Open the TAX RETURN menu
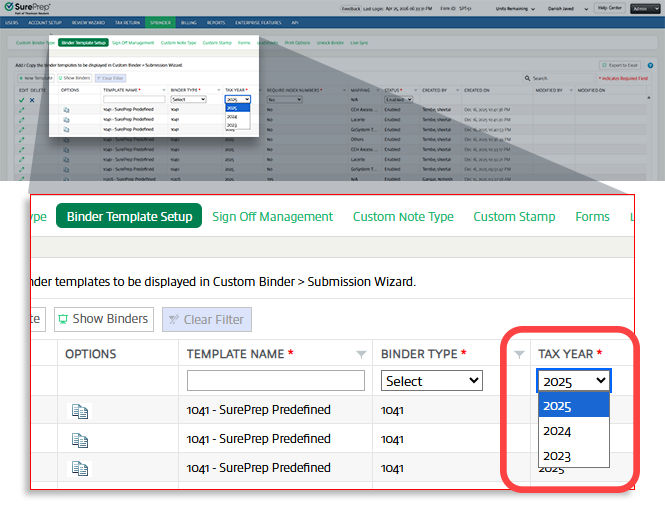The width and height of the screenshot is (665, 524). (127, 22)
